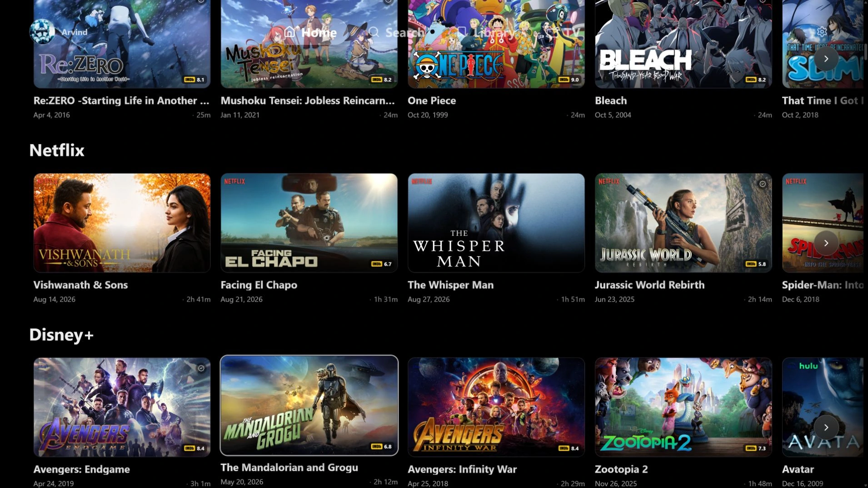Click the IMDb 6.8 badge on The Mandalorian and Grogu
This screenshot has height=488, width=868.
coord(381,447)
